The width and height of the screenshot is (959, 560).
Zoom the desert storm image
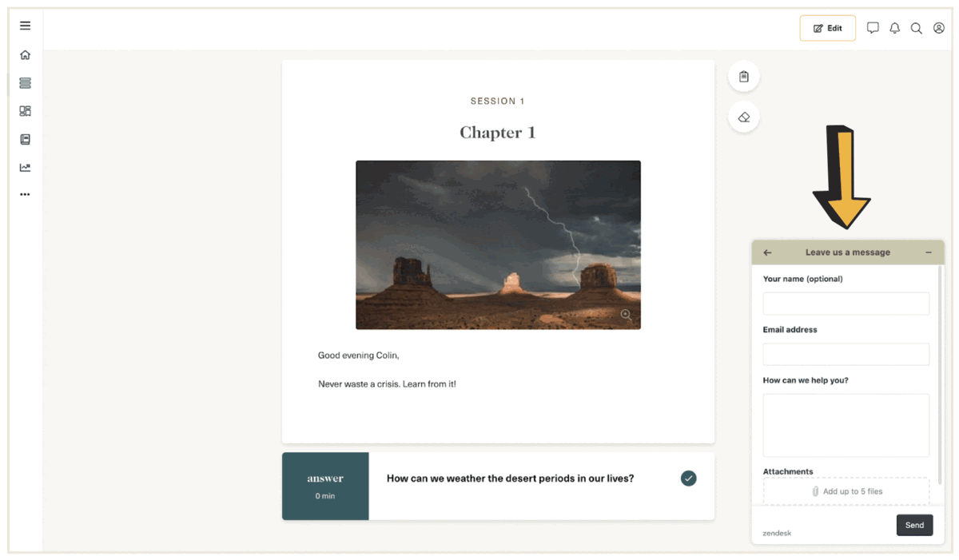tap(626, 315)
